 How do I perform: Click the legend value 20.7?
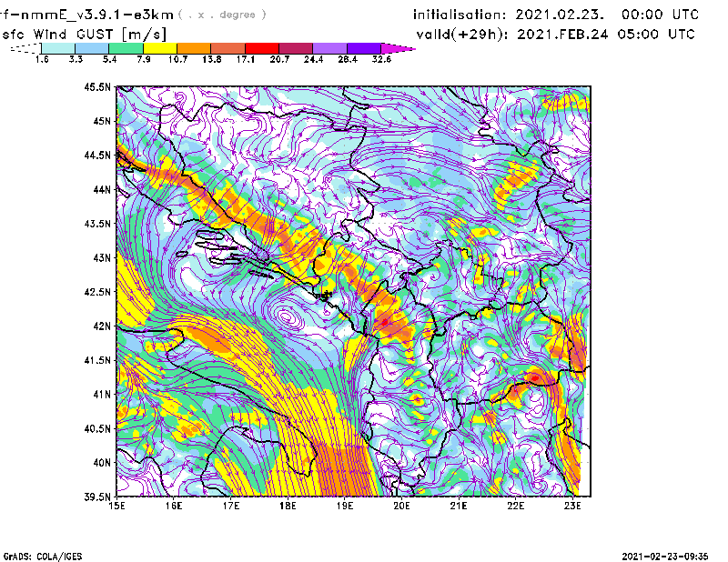pos(279,59)
